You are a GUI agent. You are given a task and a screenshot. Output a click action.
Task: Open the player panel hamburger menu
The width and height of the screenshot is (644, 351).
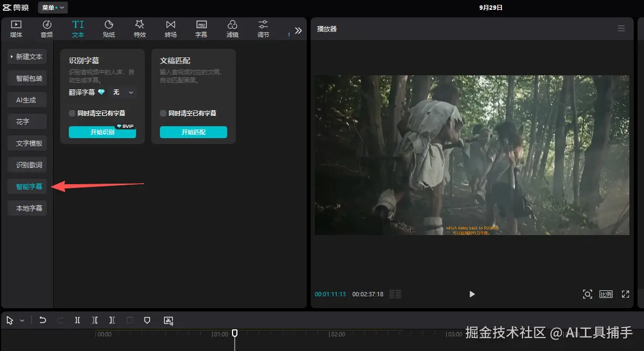coord(621,28)
